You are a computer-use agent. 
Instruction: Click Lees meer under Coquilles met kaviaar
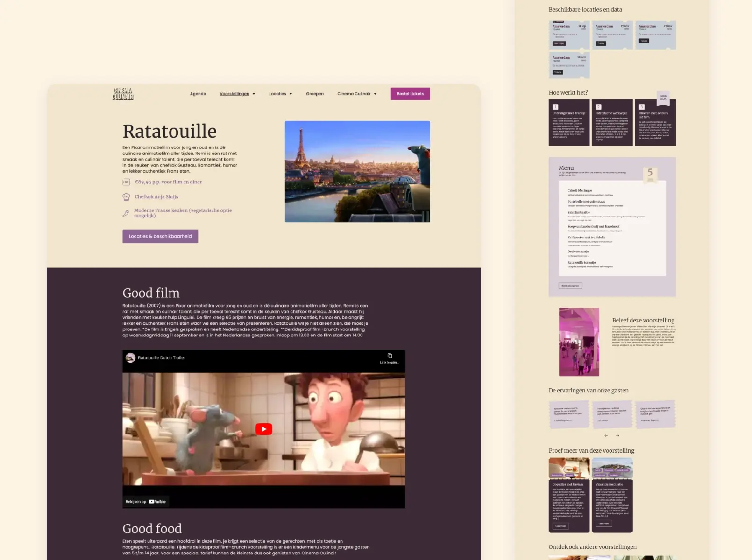(560, 526)
